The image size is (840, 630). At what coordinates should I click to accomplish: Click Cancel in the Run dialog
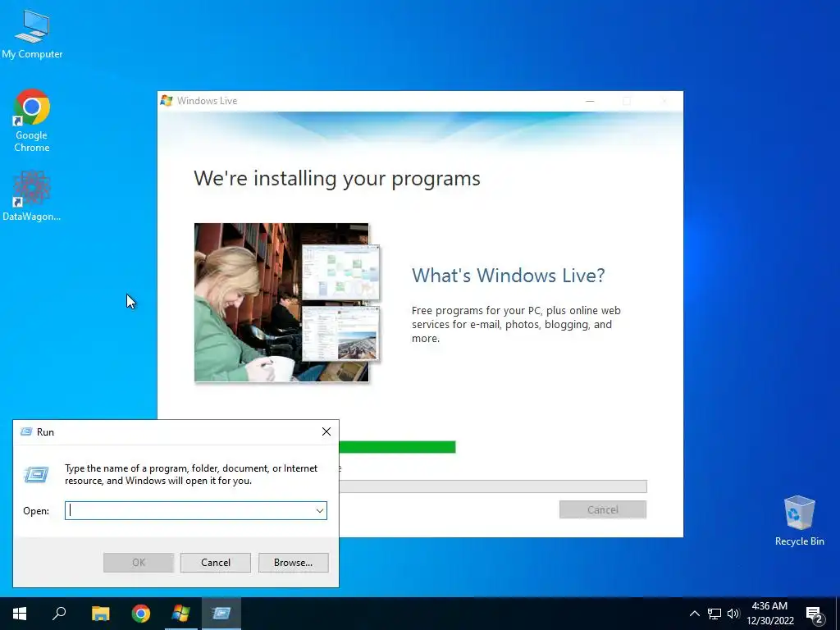point(216,563)
